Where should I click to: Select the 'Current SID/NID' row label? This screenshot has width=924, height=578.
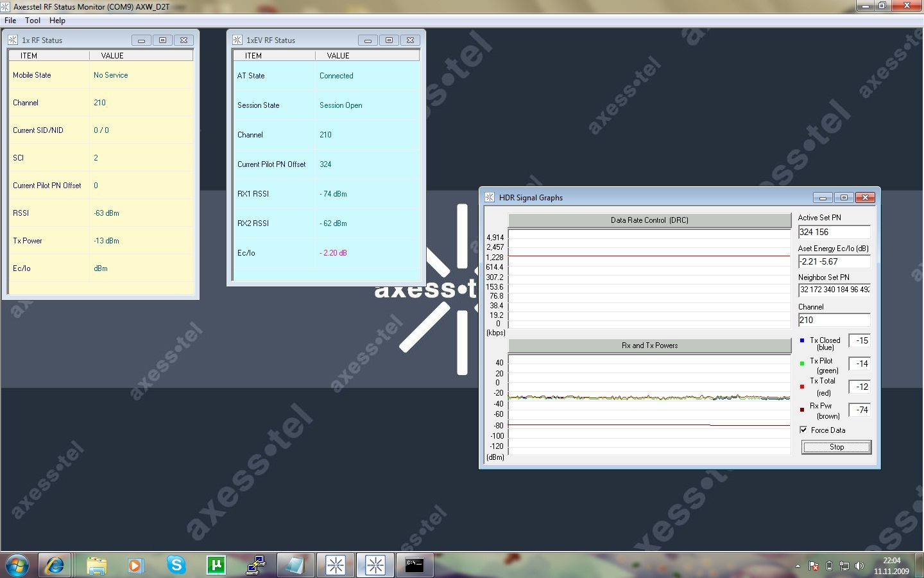click(x=38, y=130)
